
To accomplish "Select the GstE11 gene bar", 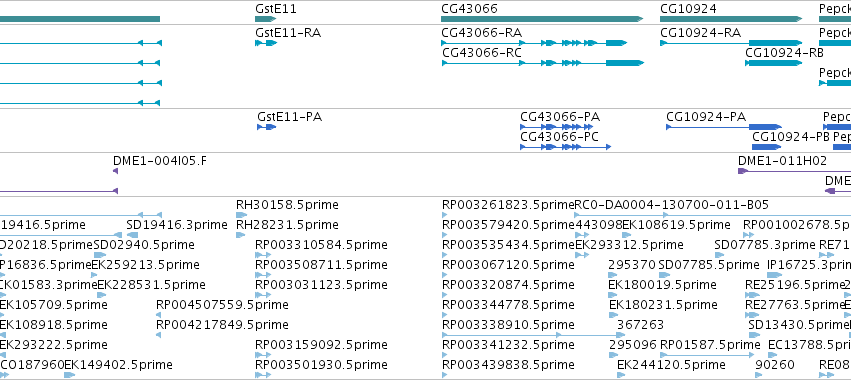I will coord(265,19).
